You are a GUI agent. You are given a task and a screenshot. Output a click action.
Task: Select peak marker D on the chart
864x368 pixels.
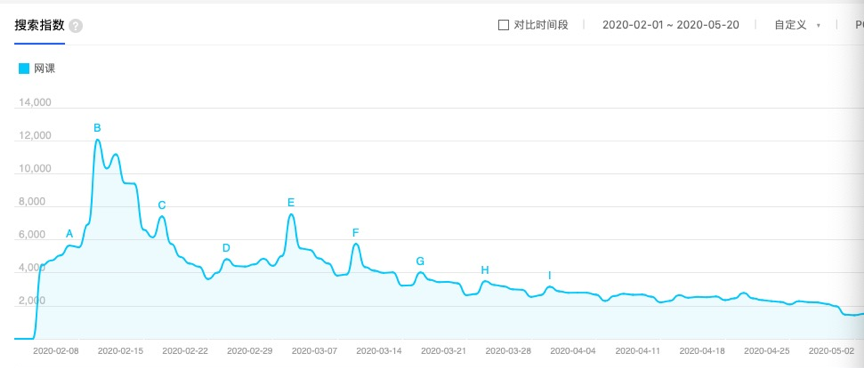(x=226, y=248)
